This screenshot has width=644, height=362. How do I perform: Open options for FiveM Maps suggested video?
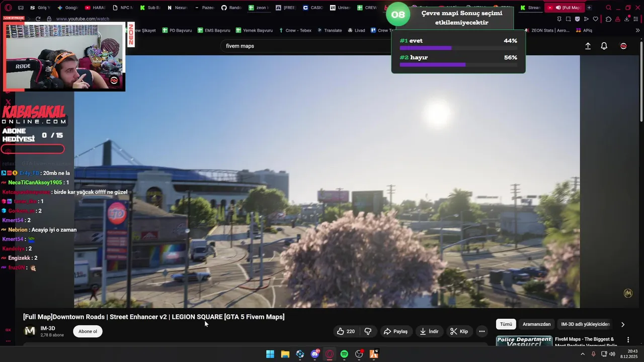(x=628, y=340)
